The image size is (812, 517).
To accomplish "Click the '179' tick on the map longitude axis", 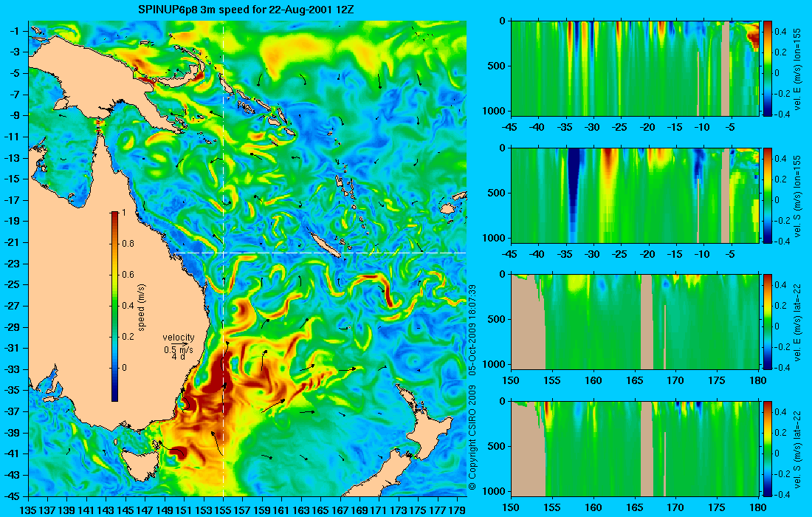I will [x=457, y=510].
